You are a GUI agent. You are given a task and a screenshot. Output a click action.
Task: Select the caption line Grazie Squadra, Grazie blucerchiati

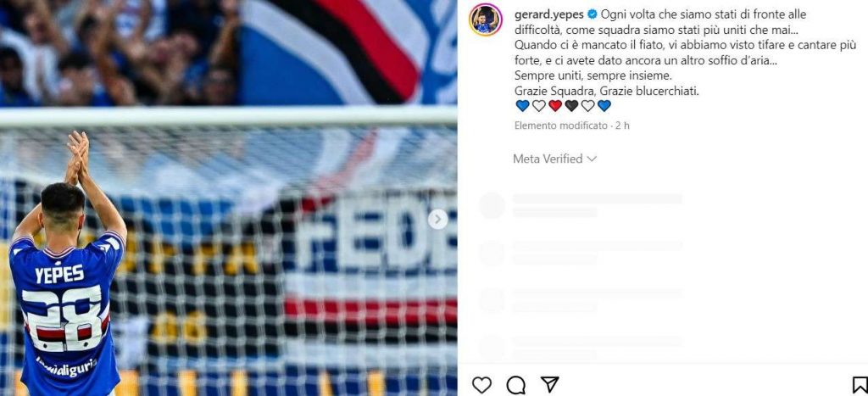pyautogui.click(x=607, y=91)
